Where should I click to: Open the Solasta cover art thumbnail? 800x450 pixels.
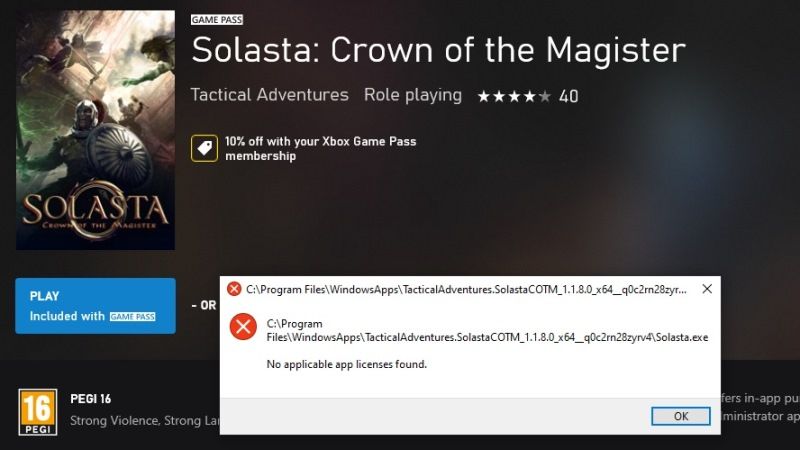point(95,130)
